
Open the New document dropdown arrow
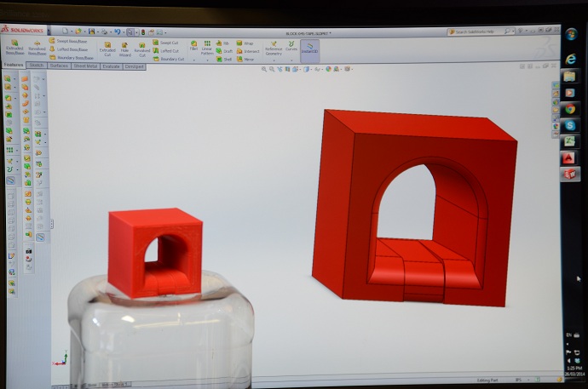72,31
